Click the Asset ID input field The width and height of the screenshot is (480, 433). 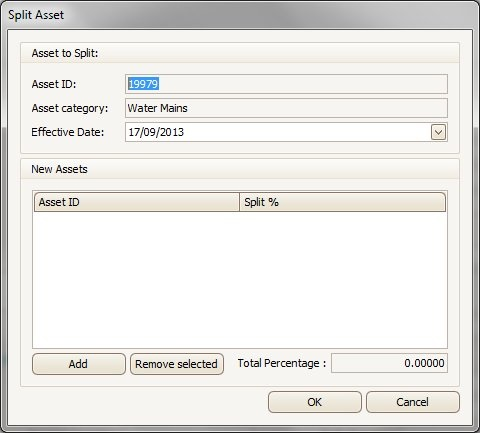[286, 84]
